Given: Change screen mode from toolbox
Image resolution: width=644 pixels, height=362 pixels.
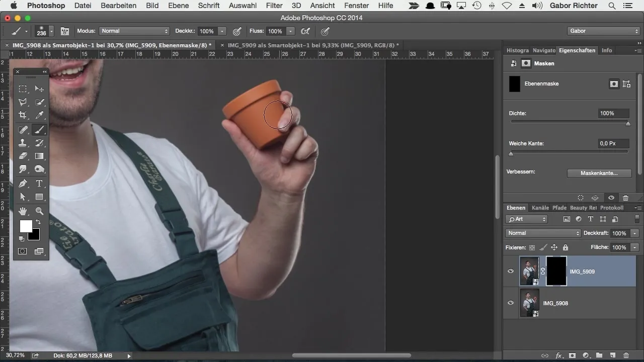Looking at the screenshot, I should (x=39, y=251).
